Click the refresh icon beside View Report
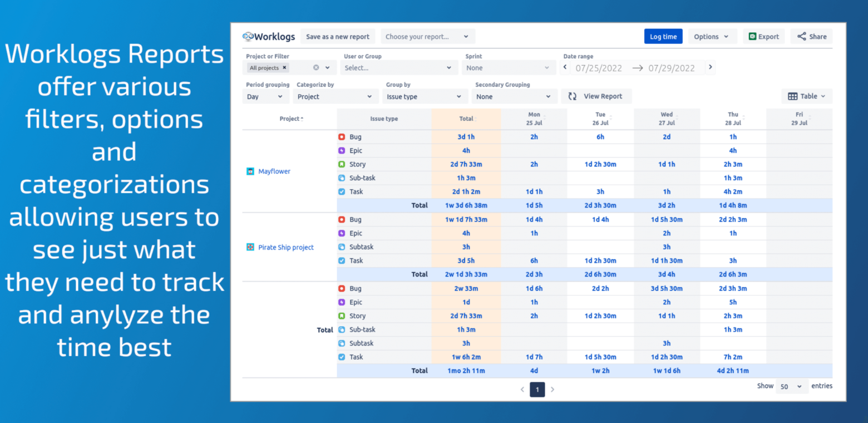This screenshot has width=868, height=423. tap(573, 96)
